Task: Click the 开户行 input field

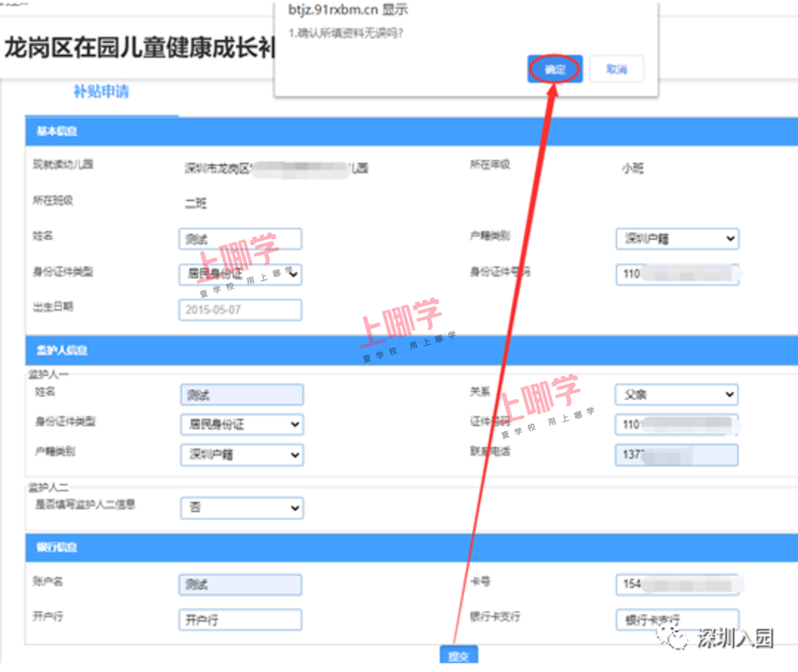Action: [240, 620]
